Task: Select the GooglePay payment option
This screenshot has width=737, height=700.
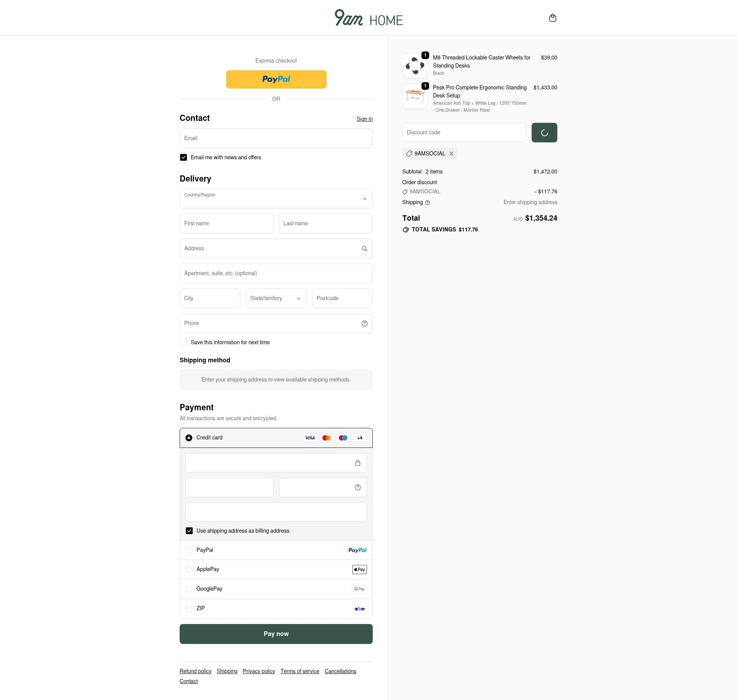Action: (189, 589)
